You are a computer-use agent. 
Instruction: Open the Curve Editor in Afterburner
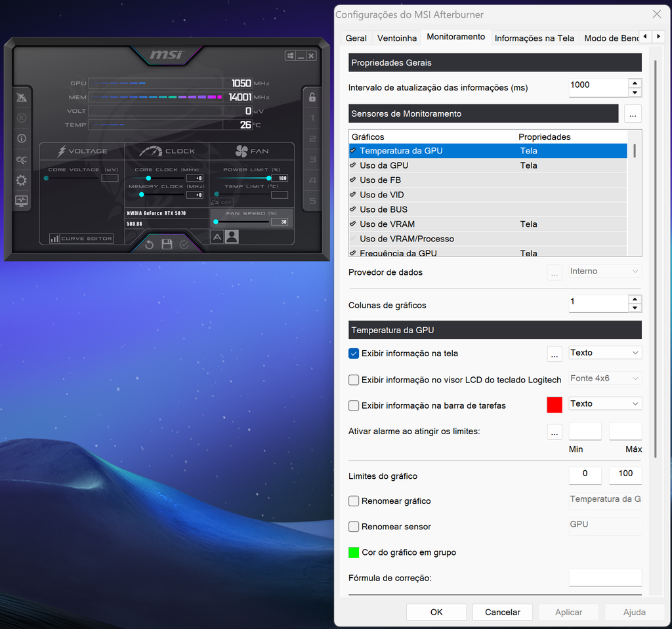pos(81,239)
